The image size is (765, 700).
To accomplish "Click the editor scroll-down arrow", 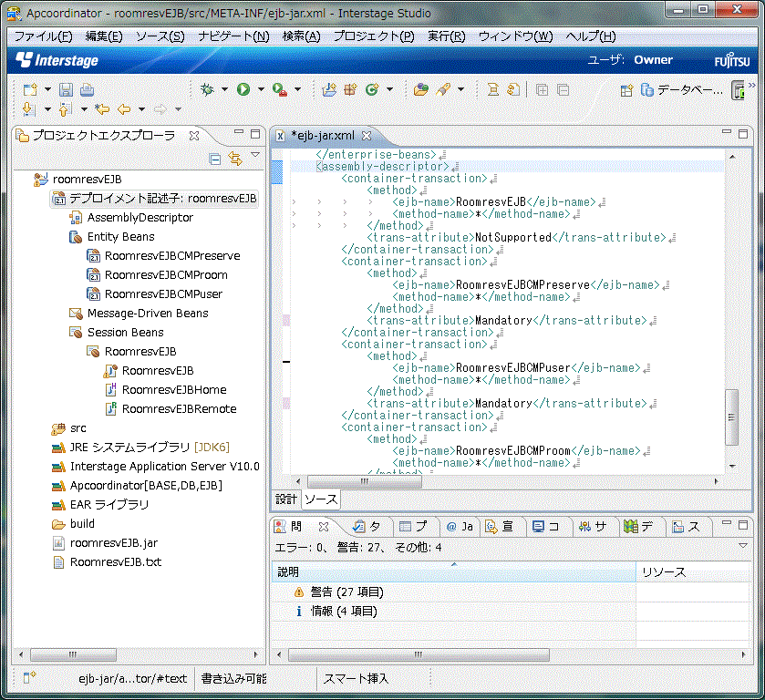I will (732, 467).
